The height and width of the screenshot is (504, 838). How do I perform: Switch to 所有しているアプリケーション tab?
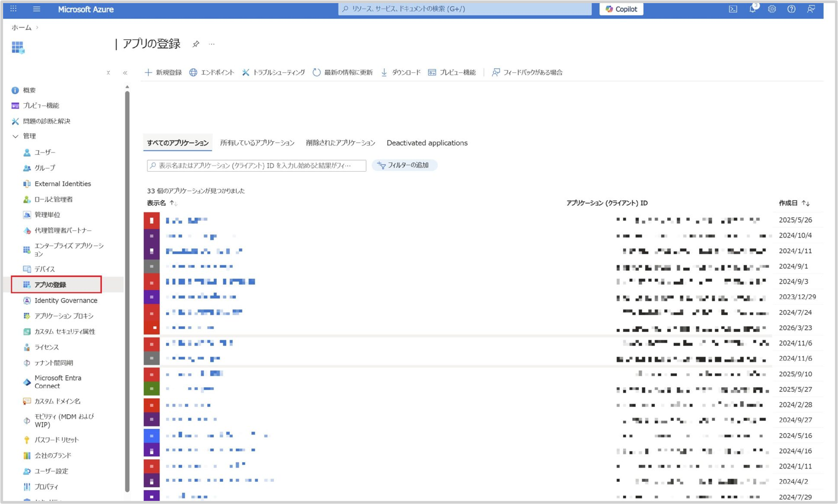(x=257, y=143)
